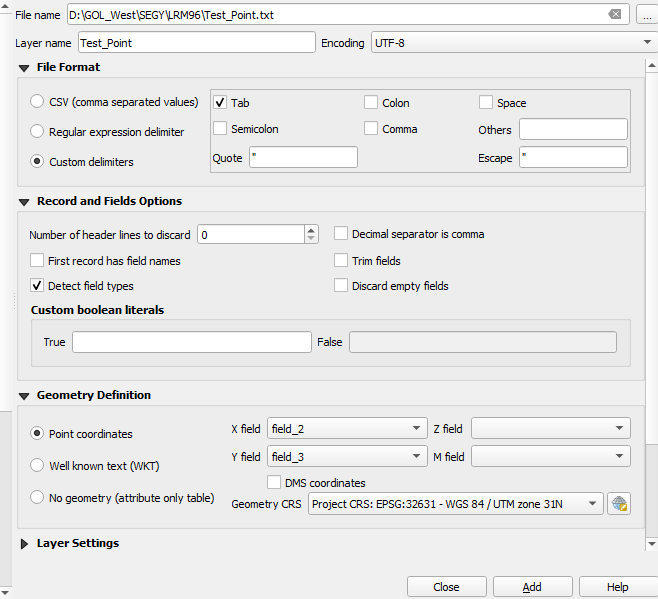Image resolution: width=658 pixels, height=599 pixels.
Task: Click the Select CRS globe icon
Action: [619, 504]
